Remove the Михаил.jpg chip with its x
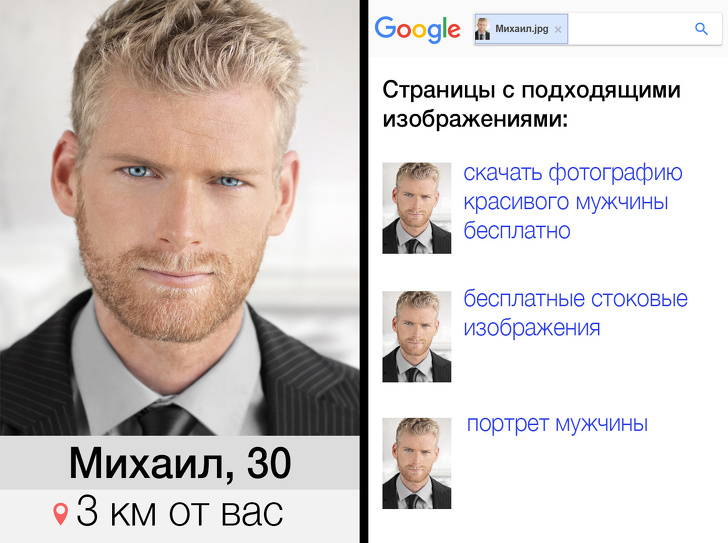The width and height of the screenshot is (728, 543). coord(558,30)
